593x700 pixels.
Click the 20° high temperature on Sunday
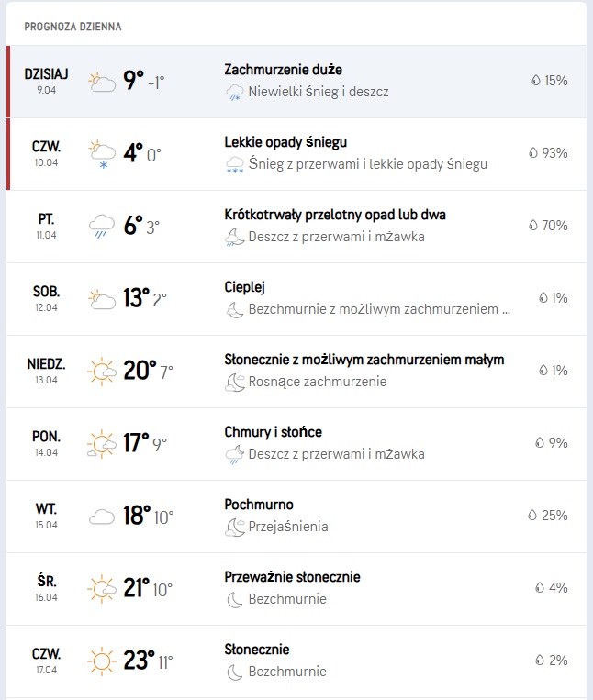pos(140,371)
